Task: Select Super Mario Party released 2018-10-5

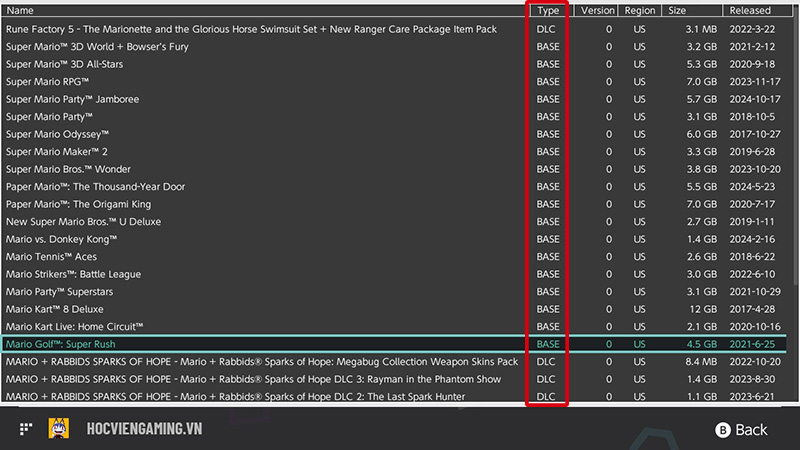Action: tap(394, 116)
